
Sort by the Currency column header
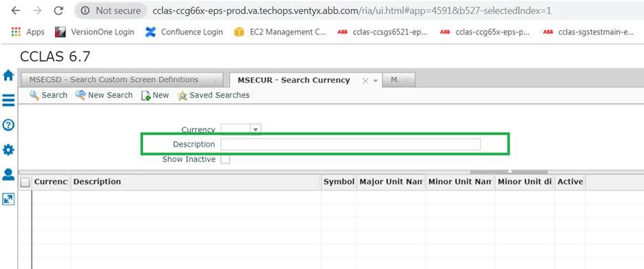51,182
